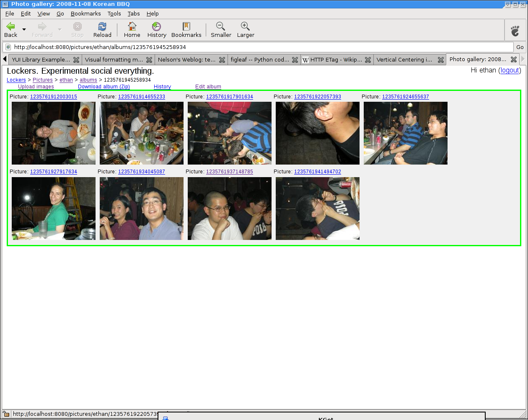
Task: Open picture link 1235761914655233
Action: pos(142,97)
